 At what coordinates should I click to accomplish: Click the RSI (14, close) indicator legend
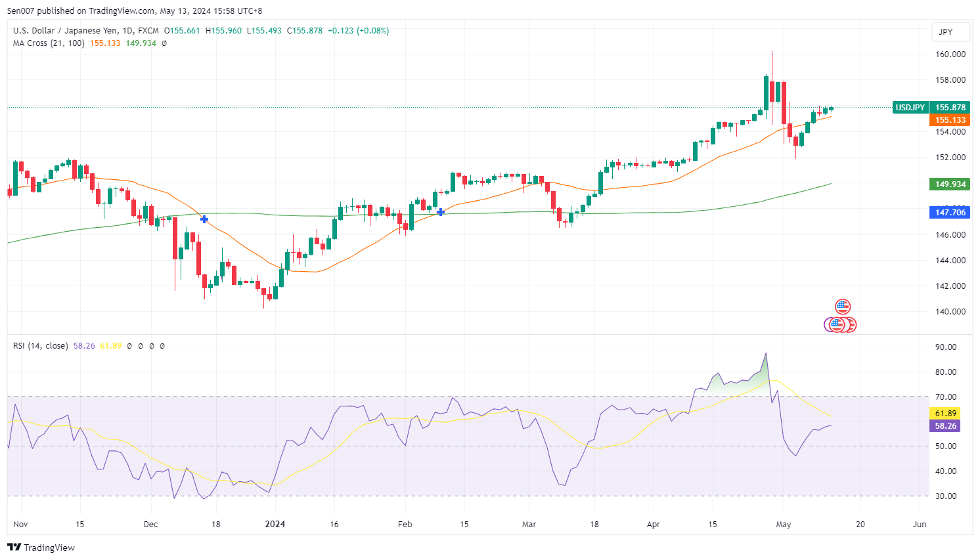[41, 345]
